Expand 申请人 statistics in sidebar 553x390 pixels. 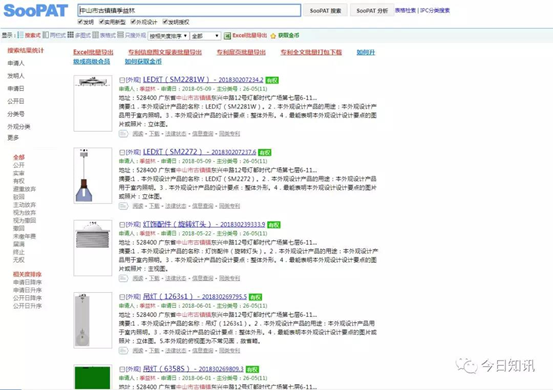pyautogui.click(x=16, y=63)
